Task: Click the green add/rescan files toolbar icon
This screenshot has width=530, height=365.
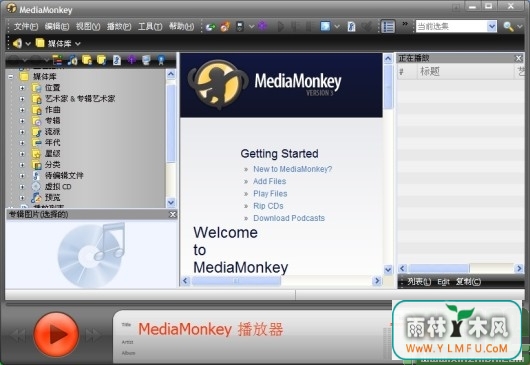Action: (211, 27)
